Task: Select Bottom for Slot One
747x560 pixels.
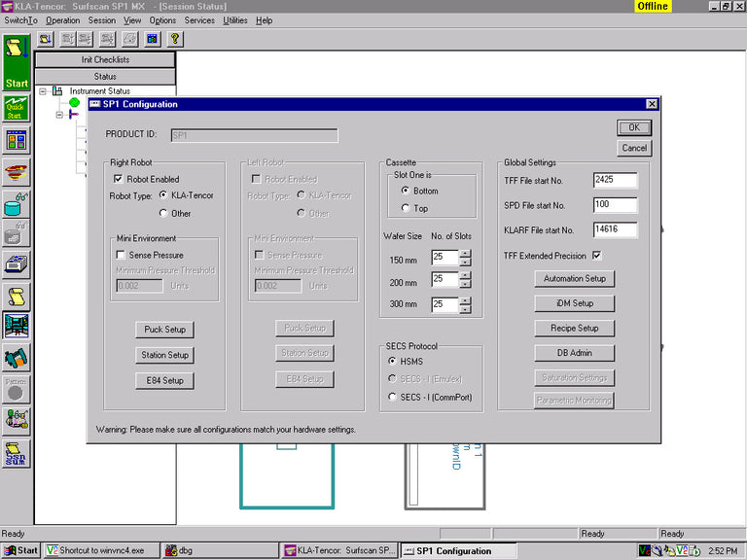Action: pyautogui.click(x=406, y=191)
